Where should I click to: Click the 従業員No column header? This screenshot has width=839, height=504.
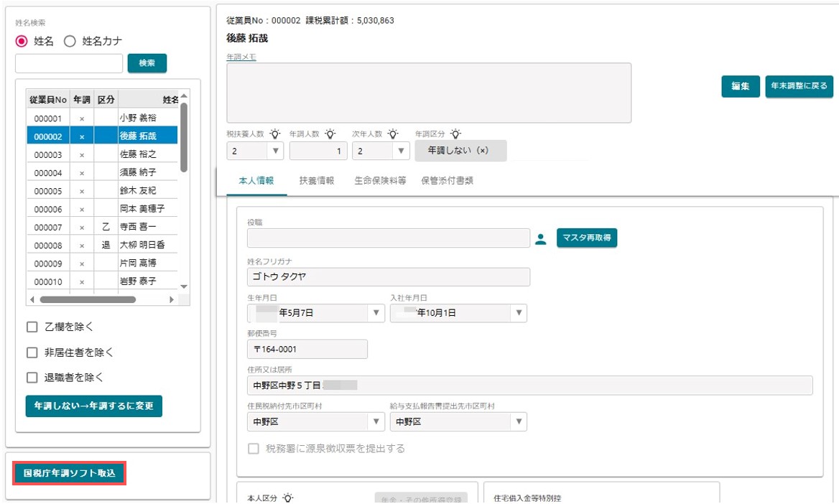click(48, 100)
